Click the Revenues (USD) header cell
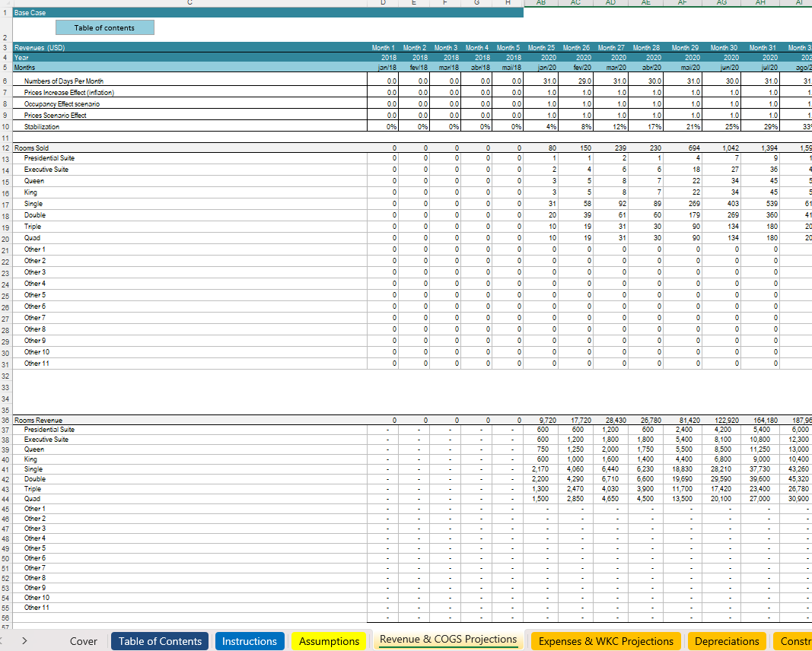The width and height of the screenshot is (812, 651). point(40,48)
